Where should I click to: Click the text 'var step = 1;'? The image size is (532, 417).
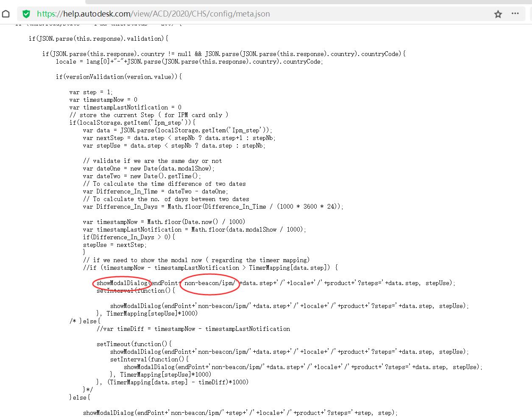(x=91, y=92)
